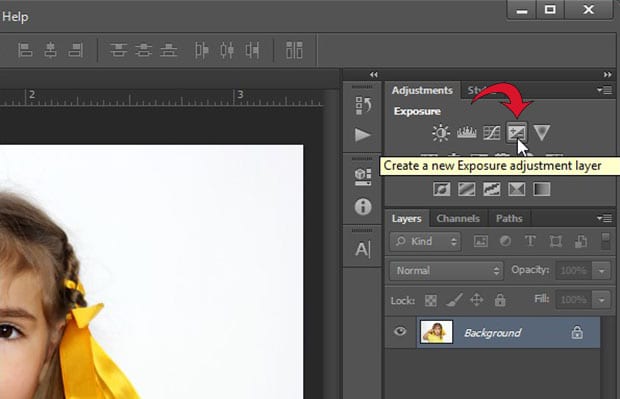Click the Gradient Map adjustment icon

[x=542, y=189]
